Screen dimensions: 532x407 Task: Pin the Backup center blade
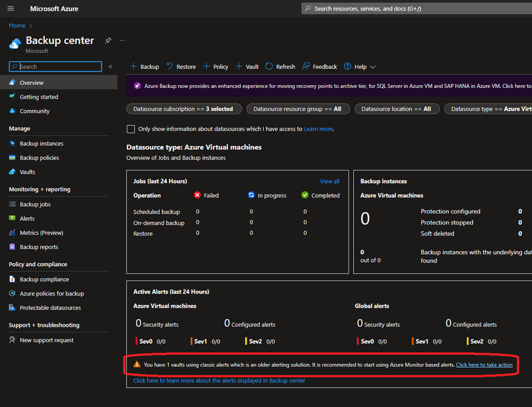(x=108, y=41)
